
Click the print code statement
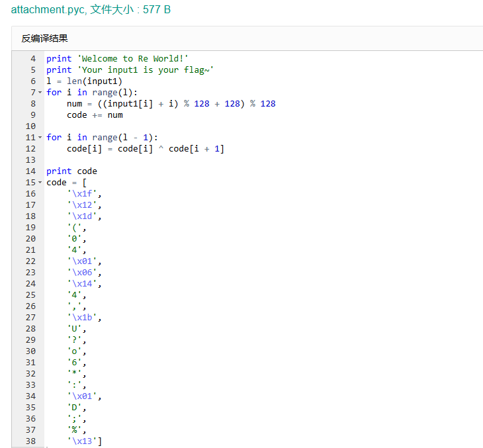[71, 171]
